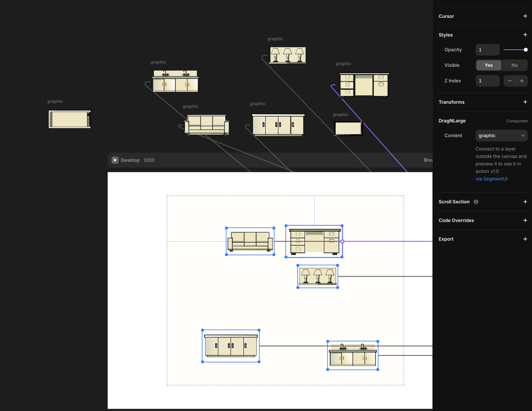
Task: Set Visible to No
Action: [514, 65]
